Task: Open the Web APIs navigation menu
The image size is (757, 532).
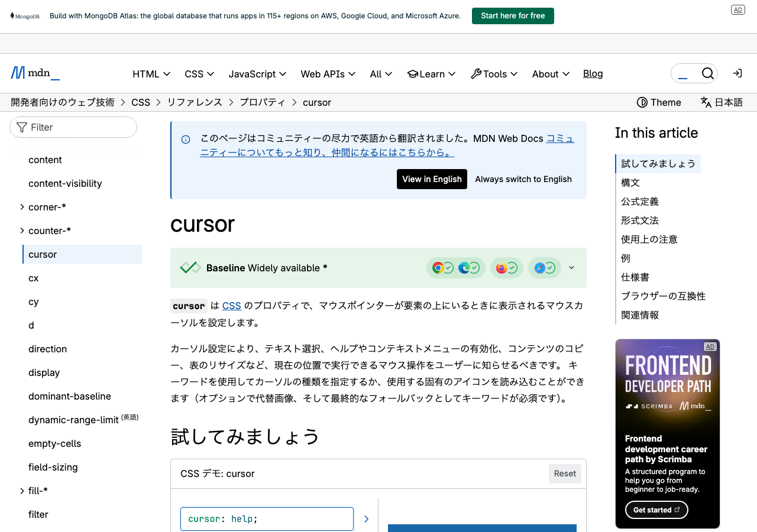Action: (x=328, y=74)
